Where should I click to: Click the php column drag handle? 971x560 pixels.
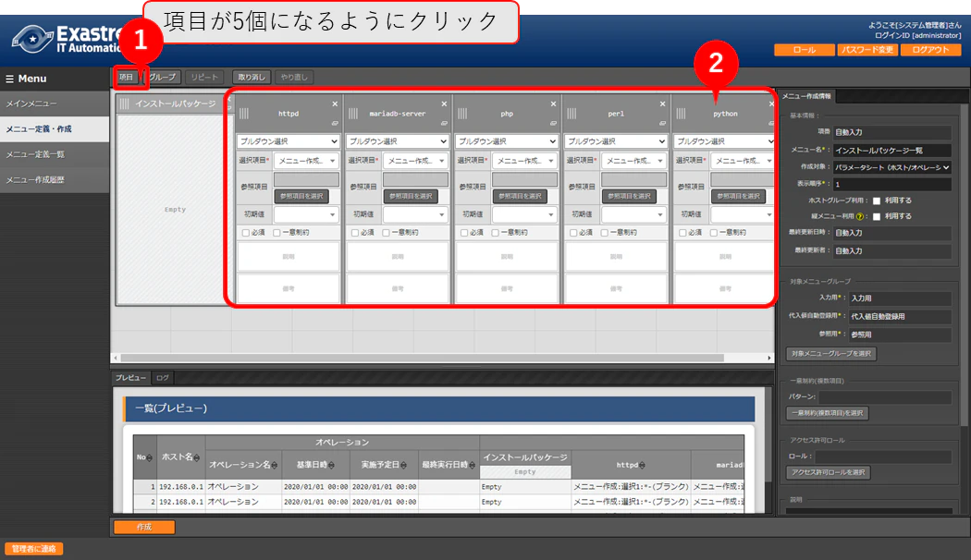coord(462,114)
